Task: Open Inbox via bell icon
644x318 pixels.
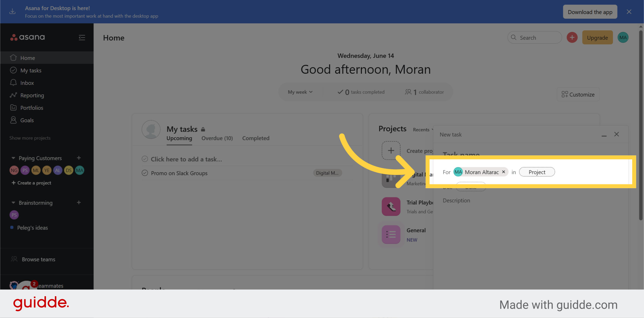Action: pos(13,83)
